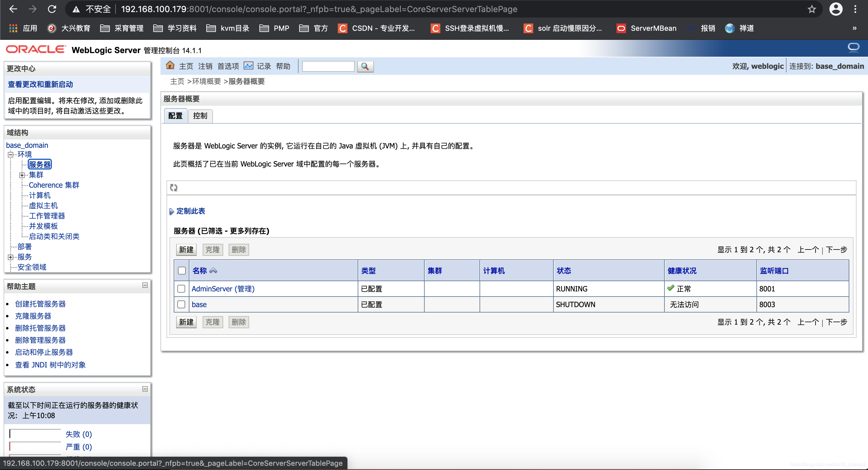Reload the page with browser refresh icon
The width and height of the screenshot is (868, 470).
[x=52, y=9]
